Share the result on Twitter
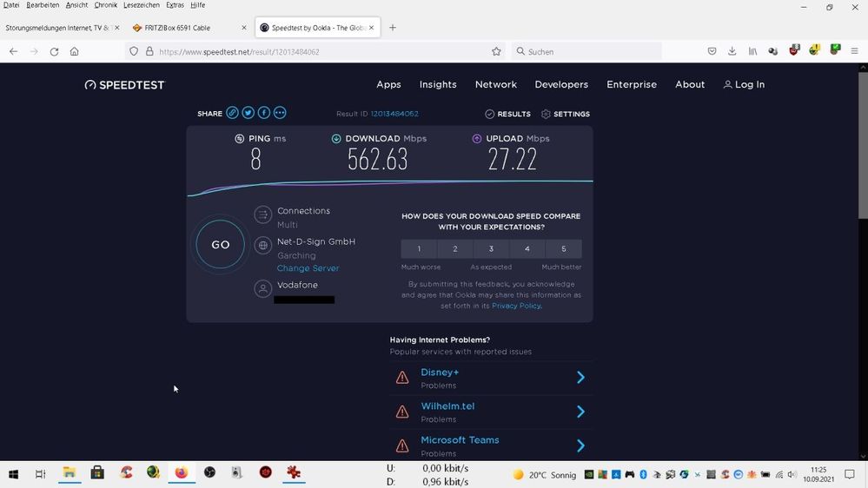Viewport: 868px width, 488px height. coord(248,113)
